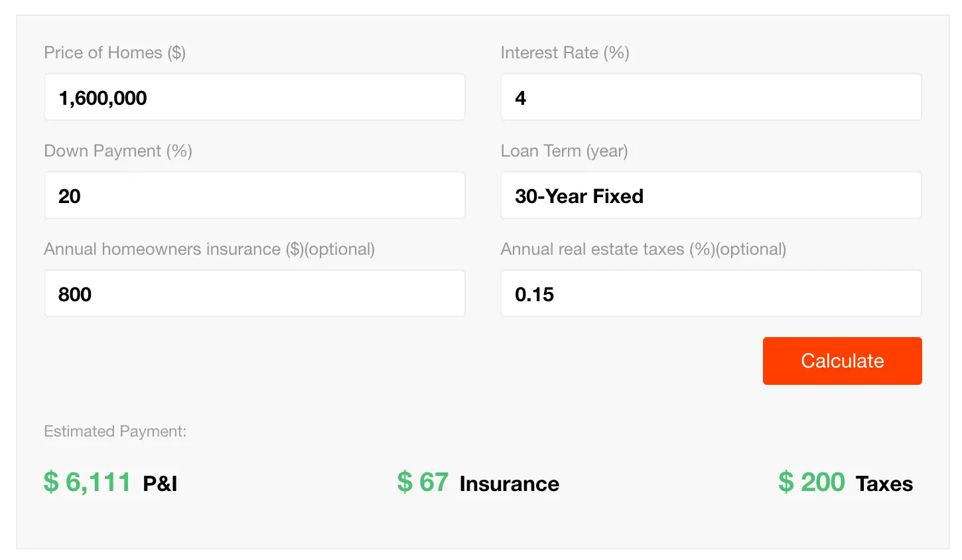Click the bold Insurance result label
The width and height of the screenshot is (962, 560).
pyautogui.click(x=509, y=484)
